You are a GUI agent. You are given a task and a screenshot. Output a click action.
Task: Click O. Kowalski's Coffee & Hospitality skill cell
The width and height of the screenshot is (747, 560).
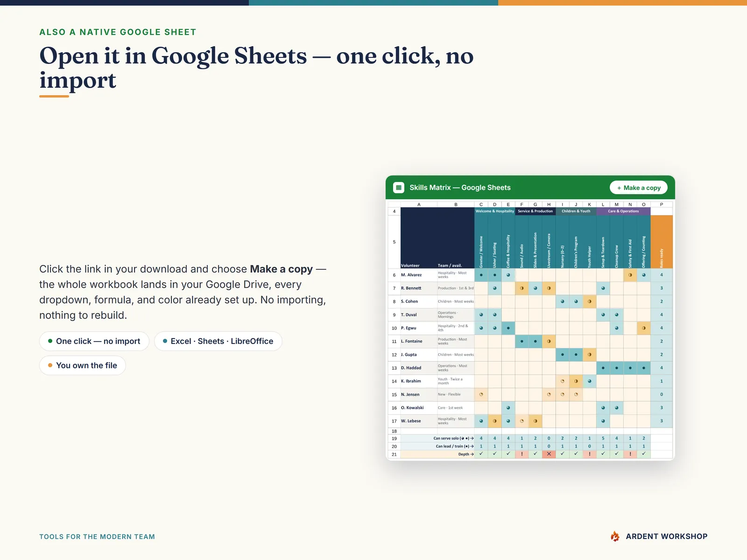point(508,408)
